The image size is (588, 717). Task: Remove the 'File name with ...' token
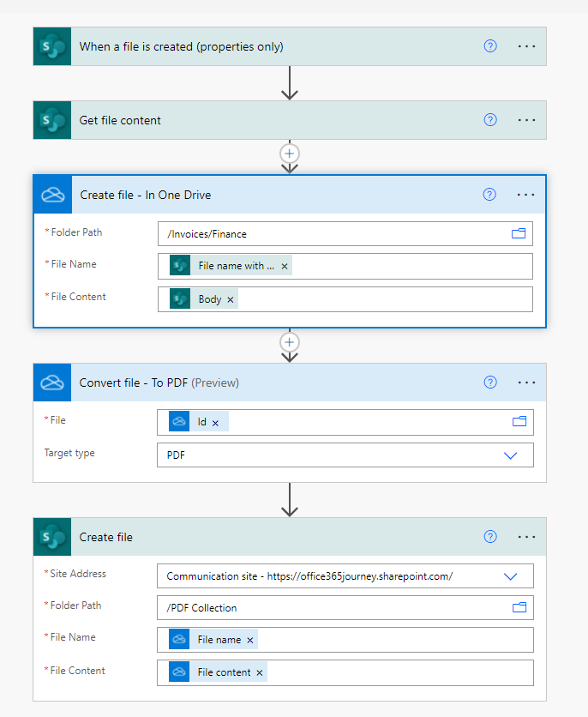click(x=285, y=266)
